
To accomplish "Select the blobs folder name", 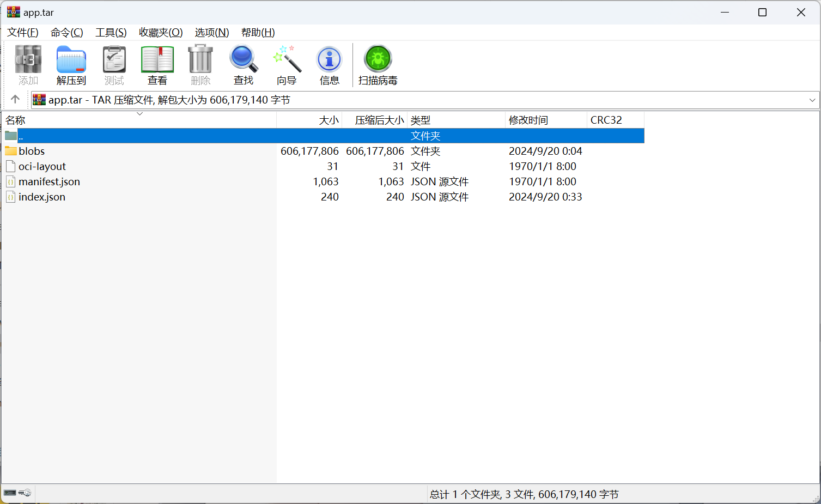I will [x=32, y=151].
